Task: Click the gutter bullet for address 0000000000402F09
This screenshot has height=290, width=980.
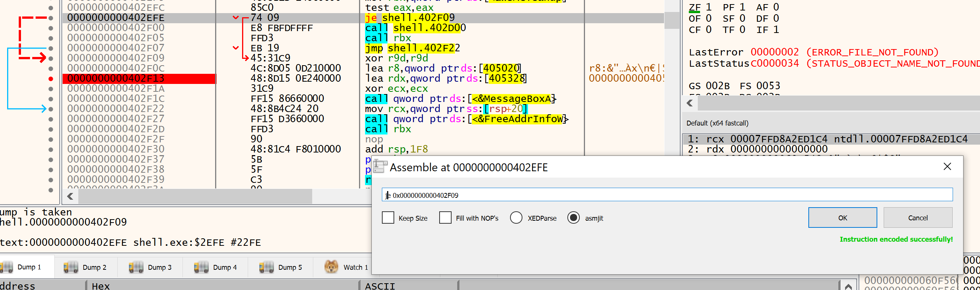Action: pyautogui.click(x=51, y=58)
